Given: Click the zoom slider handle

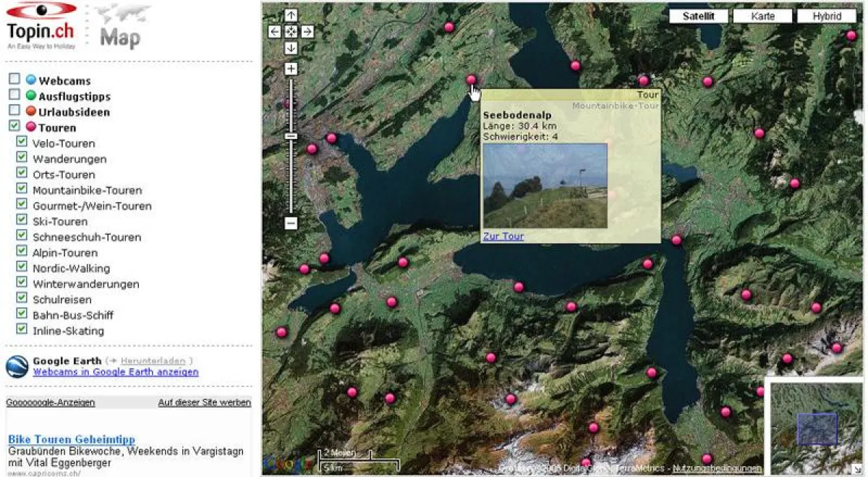Looking at the screenshot, I should coord(291,136).
